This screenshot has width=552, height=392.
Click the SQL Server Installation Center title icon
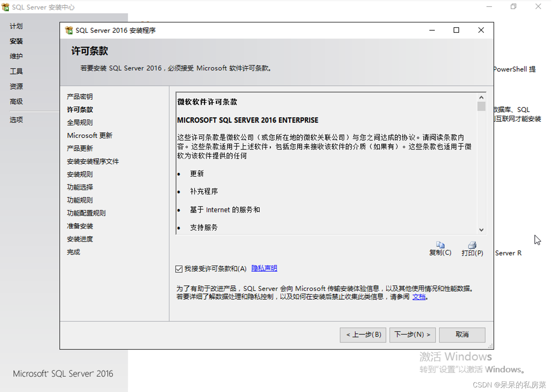pos(5,7)
